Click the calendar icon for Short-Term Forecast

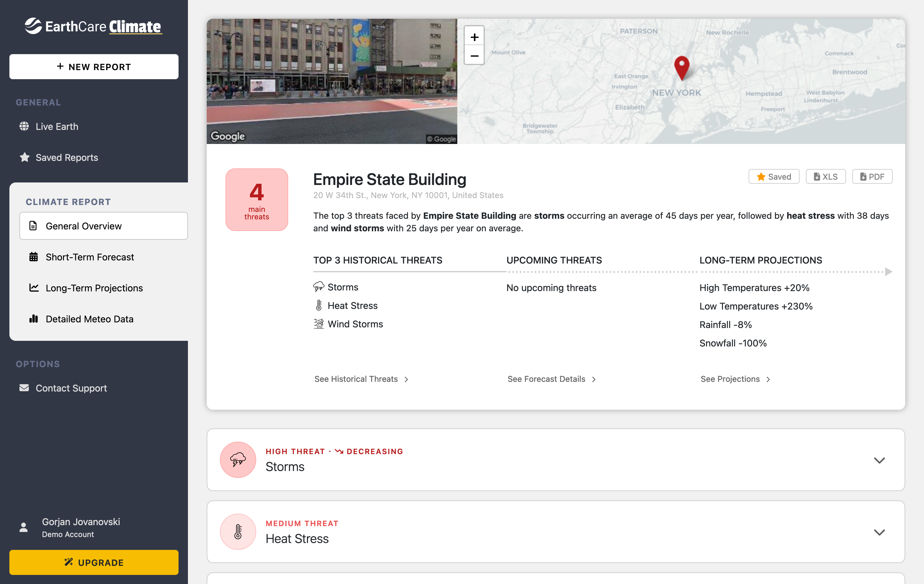pyautogui.click(x=34, y=257)
